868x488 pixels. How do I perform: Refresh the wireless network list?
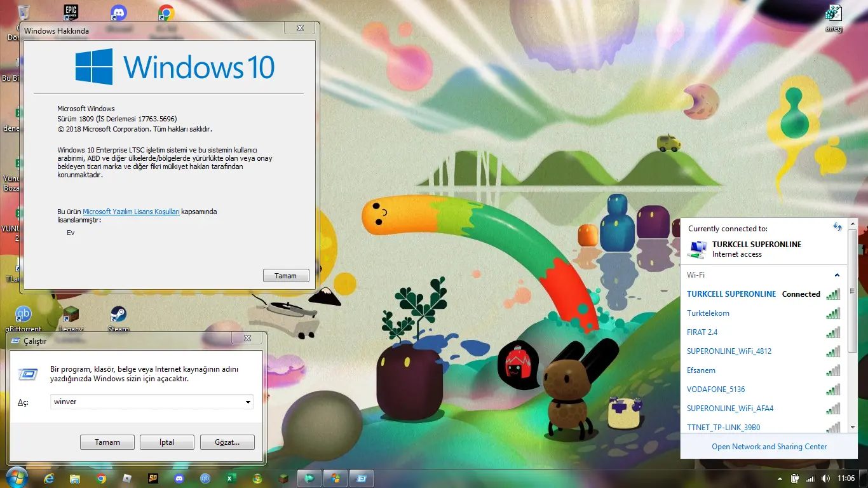(x=837, y=227)
